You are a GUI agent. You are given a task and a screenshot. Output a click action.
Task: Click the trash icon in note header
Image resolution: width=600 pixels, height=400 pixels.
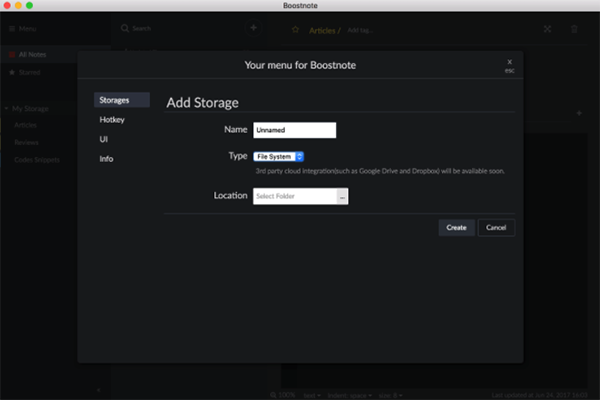(574, 29)
